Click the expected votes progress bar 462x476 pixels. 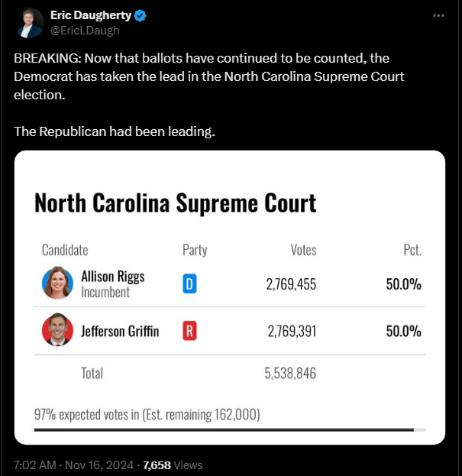(x=230, y=430)
